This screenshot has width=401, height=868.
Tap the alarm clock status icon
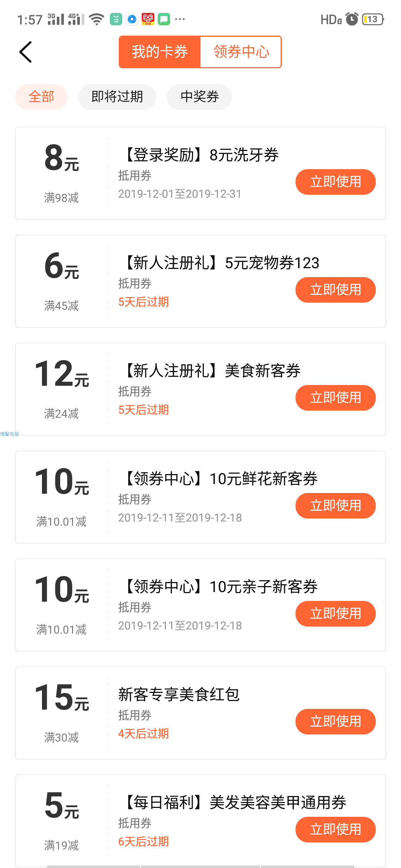[x=352, y=19]
